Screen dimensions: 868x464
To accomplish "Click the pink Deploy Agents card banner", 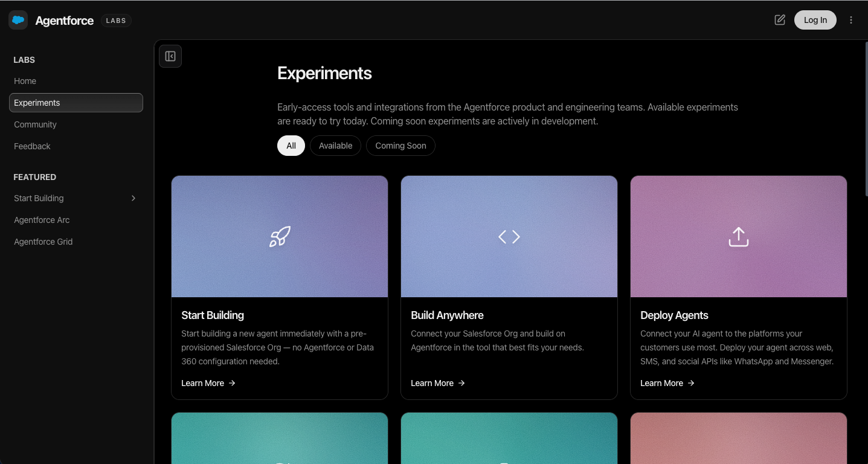I will [x=739, y=237].
